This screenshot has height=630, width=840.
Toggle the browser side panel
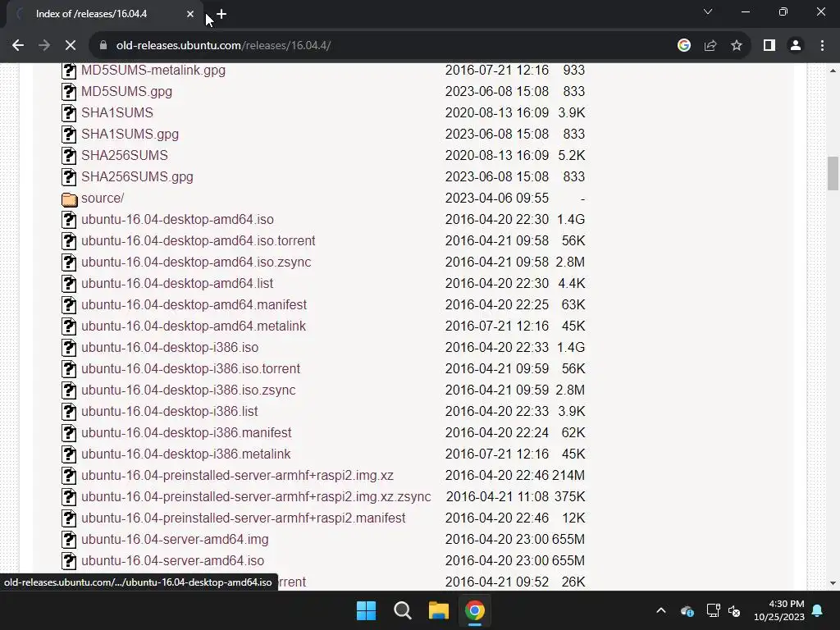(769, 46)
